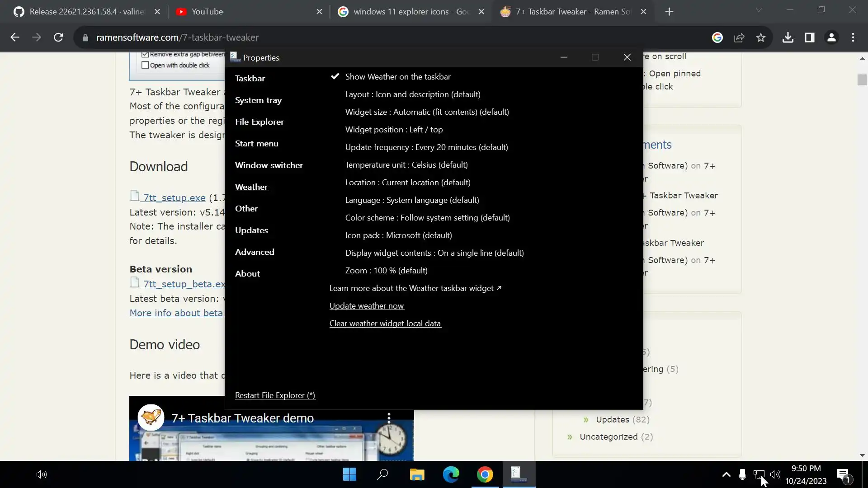Reload the page with the refresh icon
868x488 pixels.
click(58, 38)
